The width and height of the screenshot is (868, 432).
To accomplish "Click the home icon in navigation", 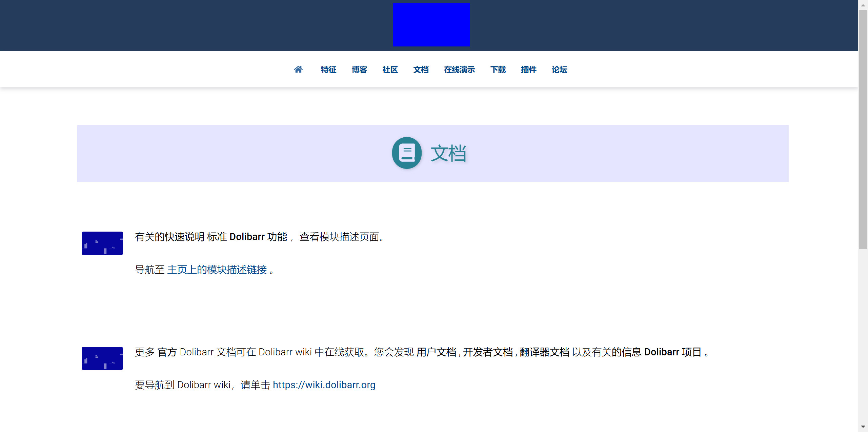I will coord(298,70).
